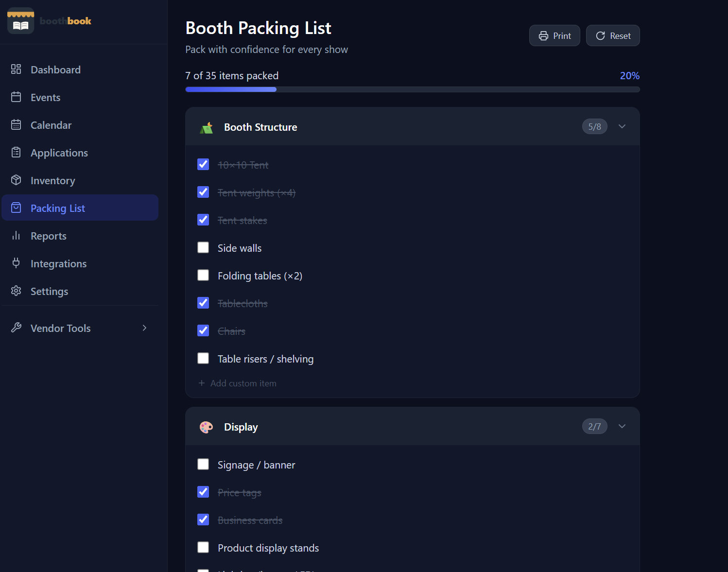The height and width of the screenshot is (572, 728).
Task: Open the Inventory section
Action: [x=80, y=180]
